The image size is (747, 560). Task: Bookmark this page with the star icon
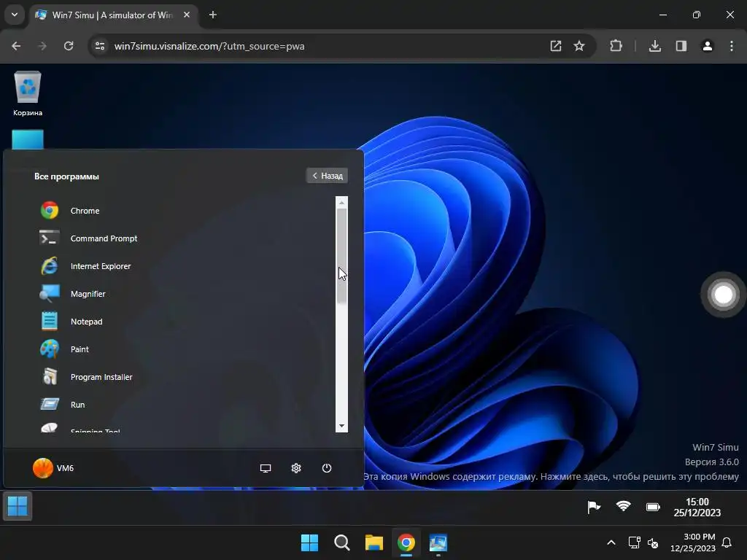(578, 46)
